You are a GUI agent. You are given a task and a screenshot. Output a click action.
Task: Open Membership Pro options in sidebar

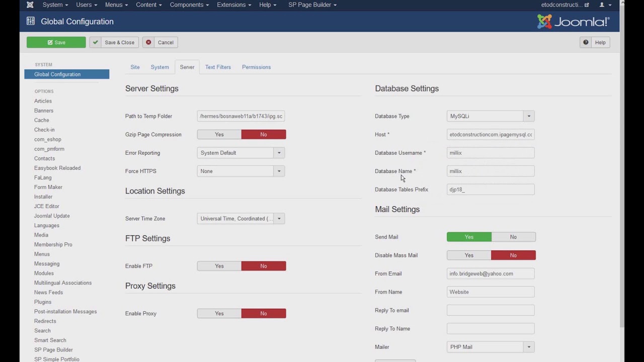[53, 244]
